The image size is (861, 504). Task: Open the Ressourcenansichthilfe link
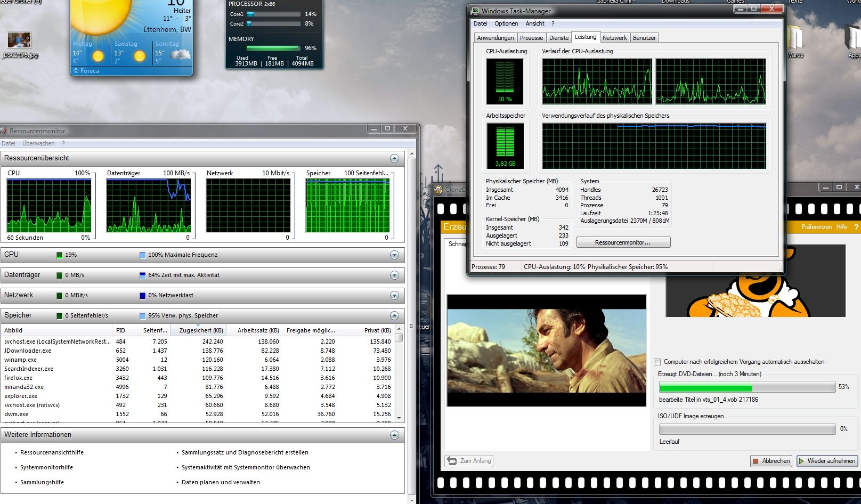(x=52, y=452)
